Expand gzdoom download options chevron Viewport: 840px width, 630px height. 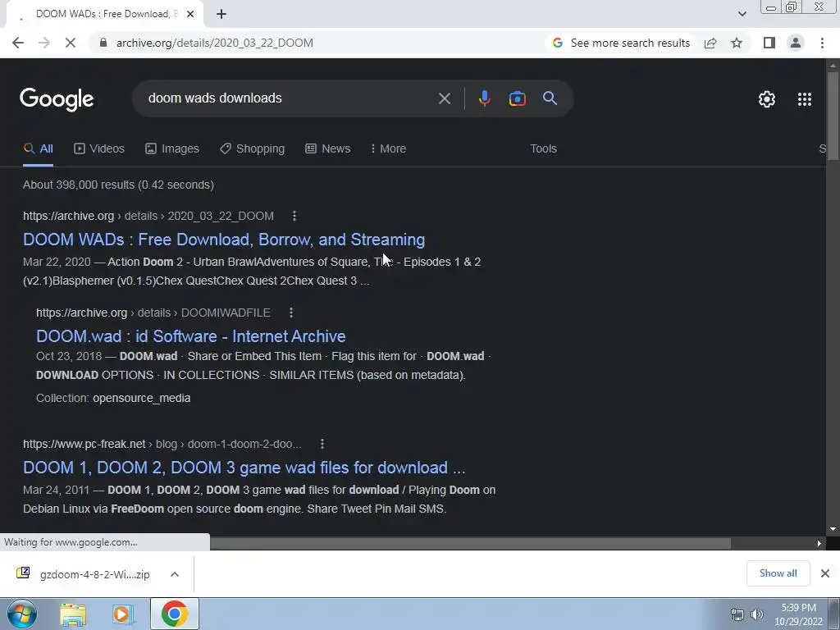coord(175,574)
